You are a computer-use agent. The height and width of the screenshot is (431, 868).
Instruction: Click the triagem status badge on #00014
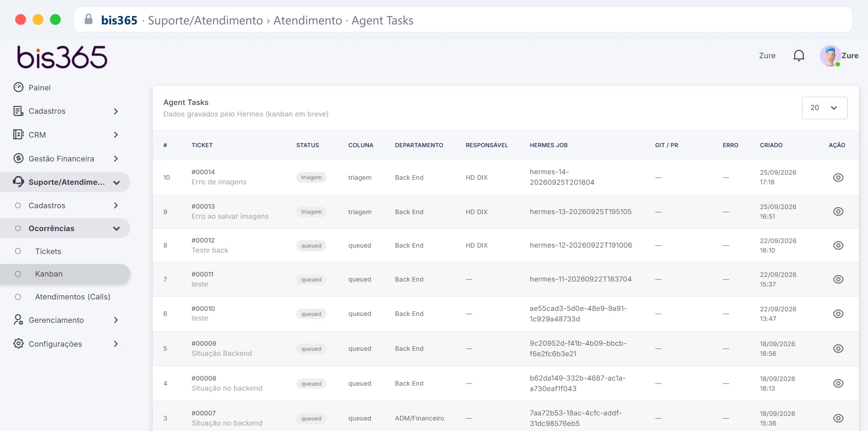tap(311, 177)
